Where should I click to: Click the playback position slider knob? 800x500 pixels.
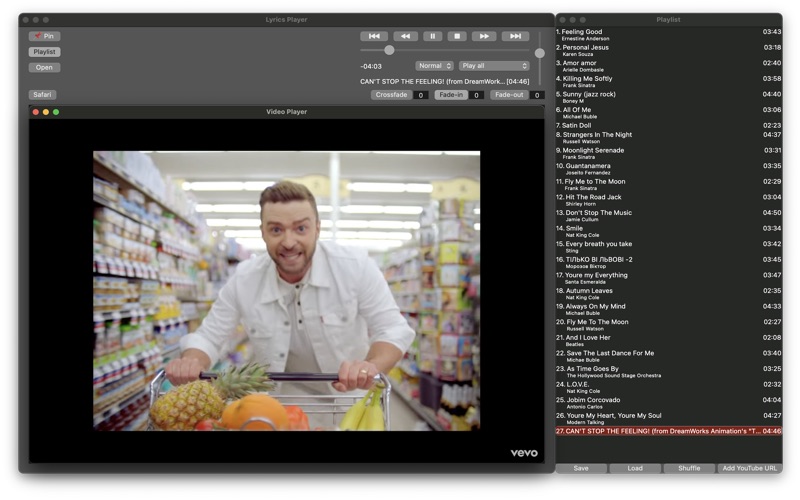[x=389, y=50]
